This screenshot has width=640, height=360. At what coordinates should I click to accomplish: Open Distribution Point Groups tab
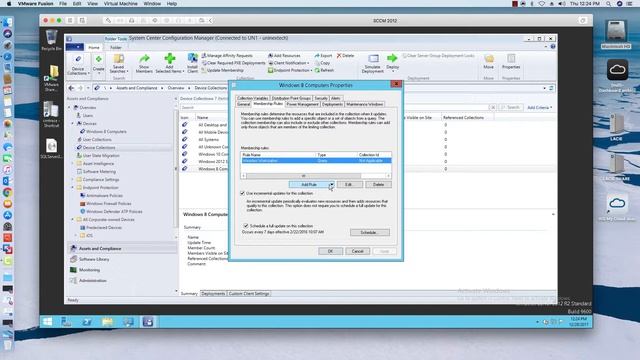click(x=291, y=98)
